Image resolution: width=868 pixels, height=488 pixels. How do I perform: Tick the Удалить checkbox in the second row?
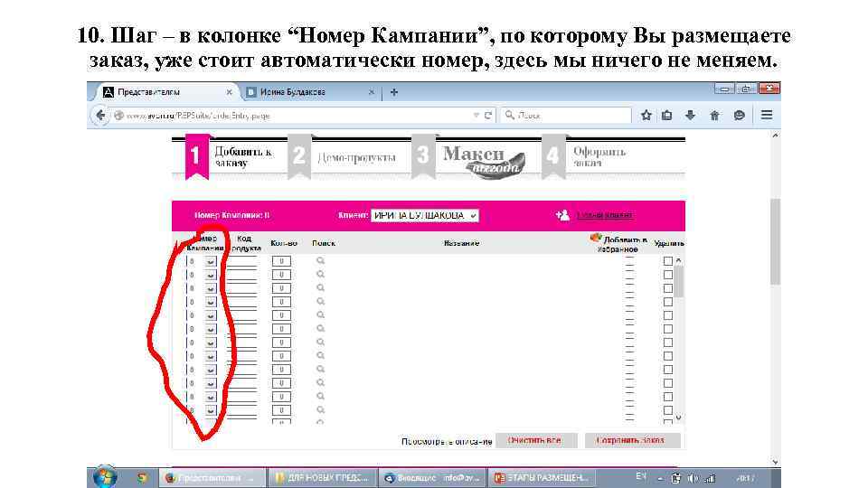coord(668,275)
